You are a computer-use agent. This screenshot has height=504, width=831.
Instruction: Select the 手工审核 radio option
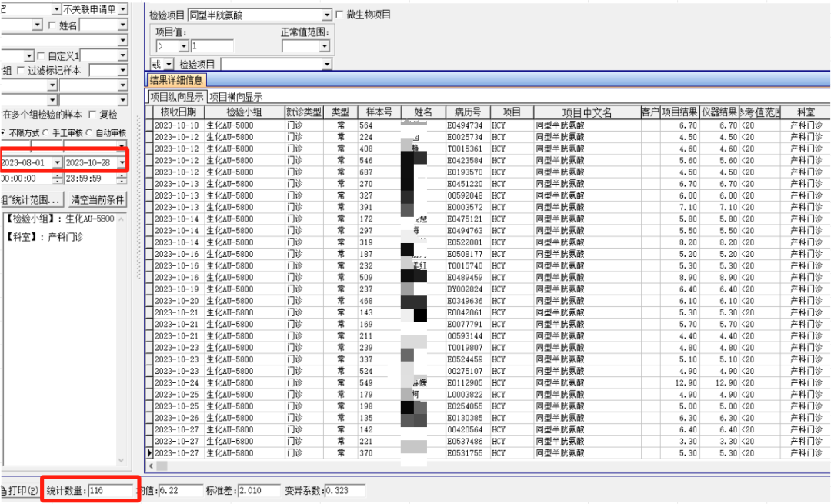click(x=45, y=132)
